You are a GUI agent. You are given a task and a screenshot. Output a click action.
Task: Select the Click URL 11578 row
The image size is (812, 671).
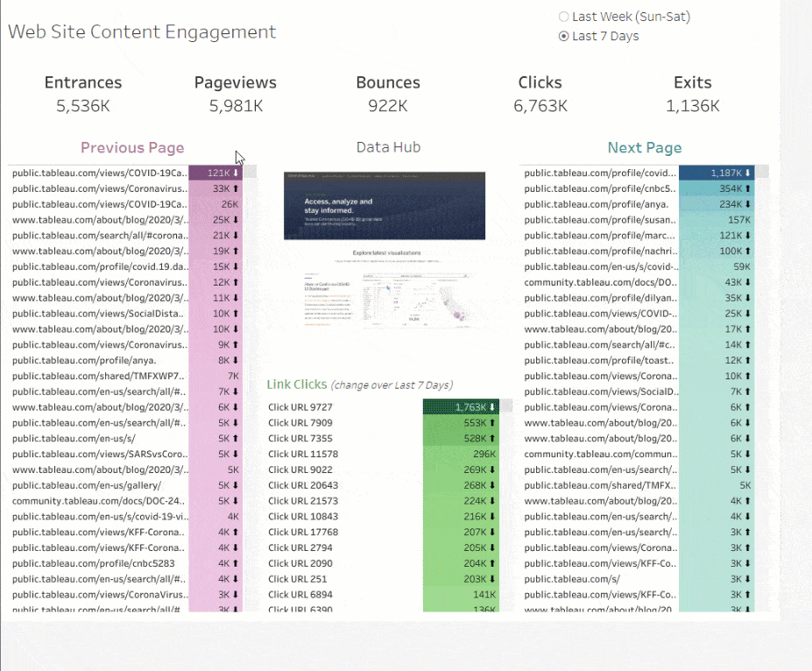point(303,454)
